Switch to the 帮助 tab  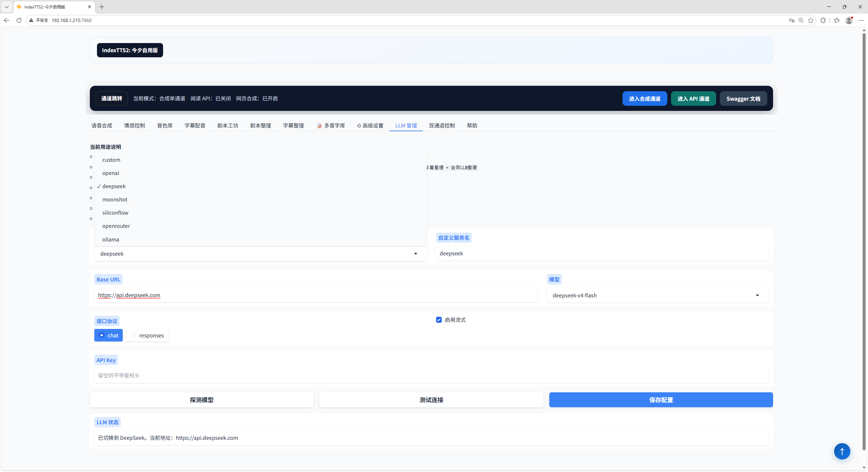pyautogui.click(x=472, y=125)
